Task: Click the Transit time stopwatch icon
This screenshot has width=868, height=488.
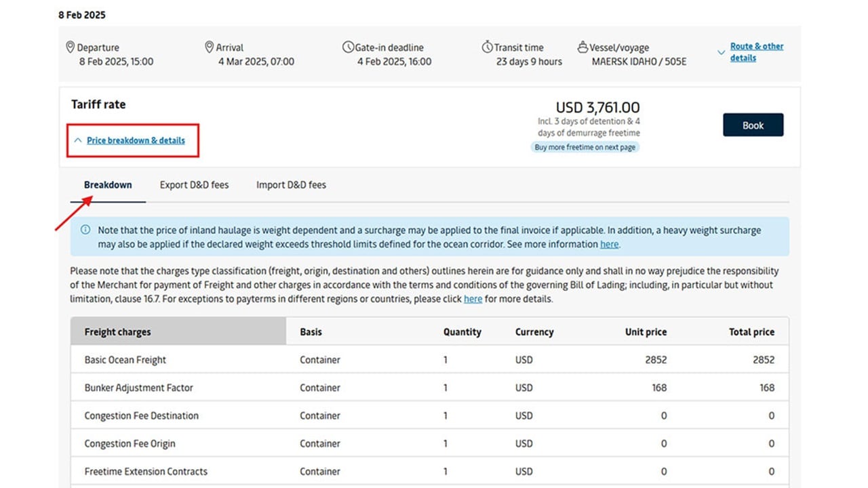Action: pos(487,47)
